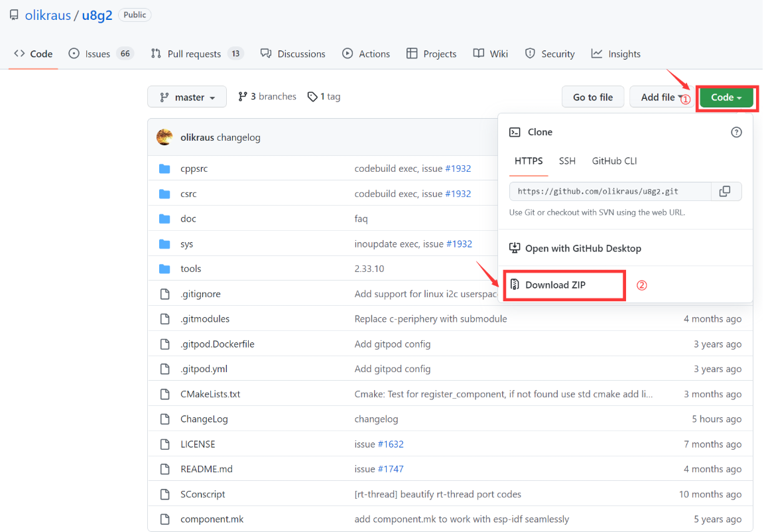Click the ChangeLog file icon

coord(164,419)
